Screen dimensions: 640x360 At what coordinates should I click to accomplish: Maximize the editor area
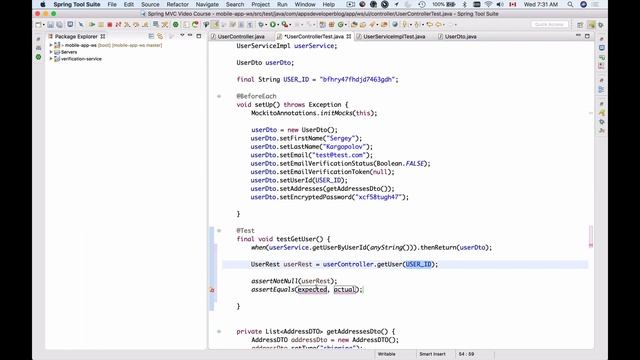point(587,36)
